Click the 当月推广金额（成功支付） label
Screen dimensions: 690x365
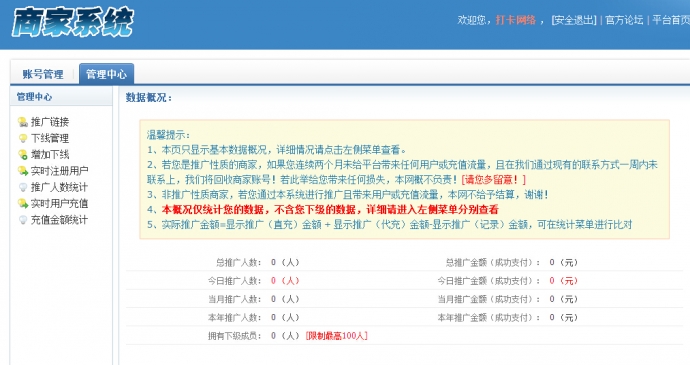click(x=489, y=299)
